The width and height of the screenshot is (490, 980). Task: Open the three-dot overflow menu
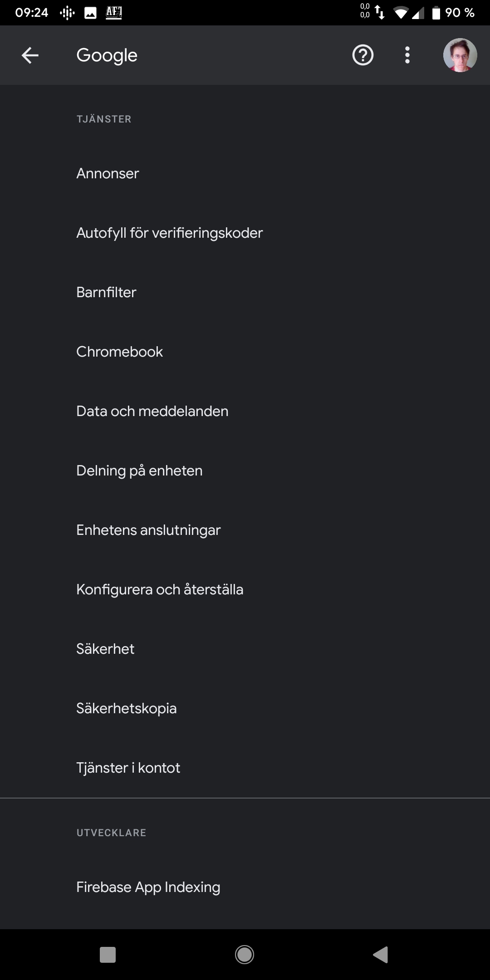pyautogui.click(x=407, y=55)
